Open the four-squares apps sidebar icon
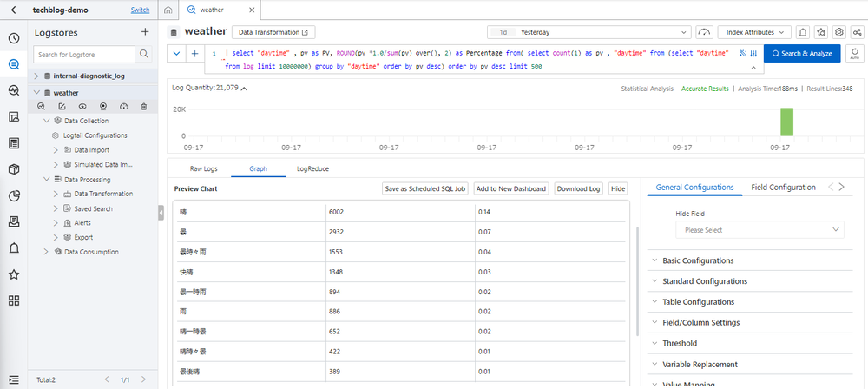The height and width of the screenshot is (389, 868). tap(14, 301)
